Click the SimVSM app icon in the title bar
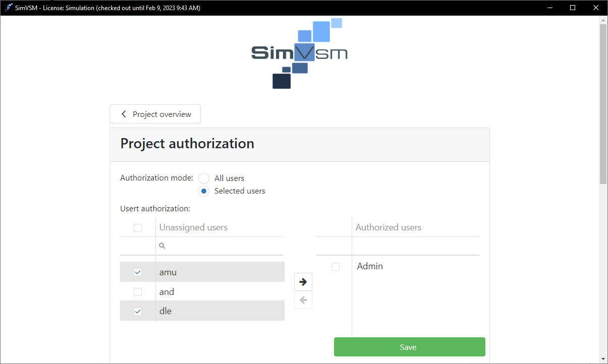 8,8
